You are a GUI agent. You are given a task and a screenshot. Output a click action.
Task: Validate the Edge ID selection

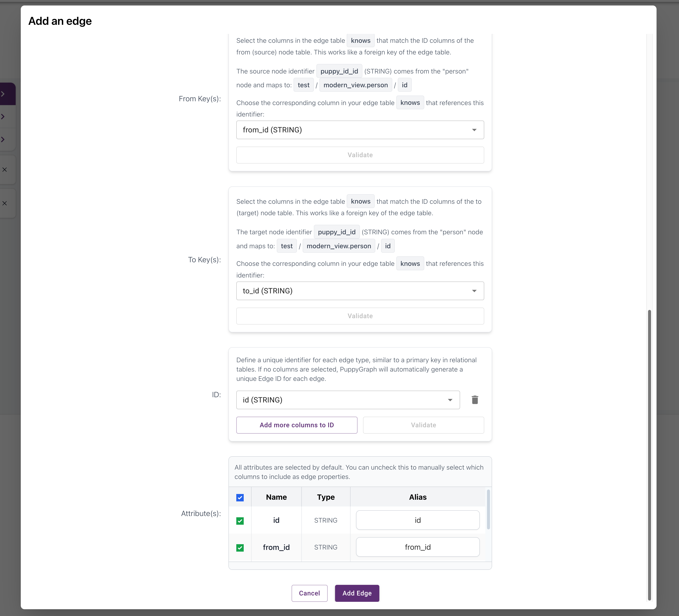click(423, 425)
